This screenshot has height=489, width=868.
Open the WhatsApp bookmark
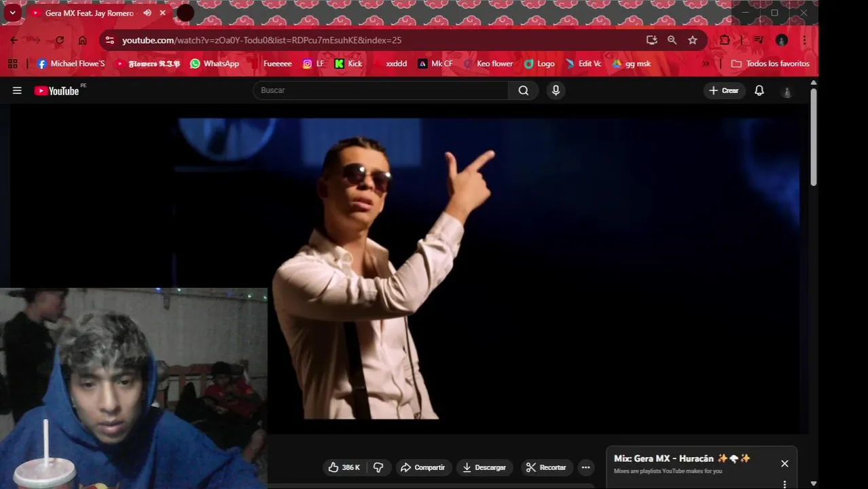pyautogui.click(x=215, y=63)
